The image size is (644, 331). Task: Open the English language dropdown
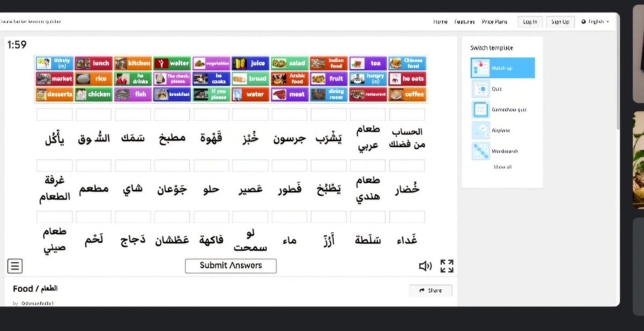tap(595, 21)
